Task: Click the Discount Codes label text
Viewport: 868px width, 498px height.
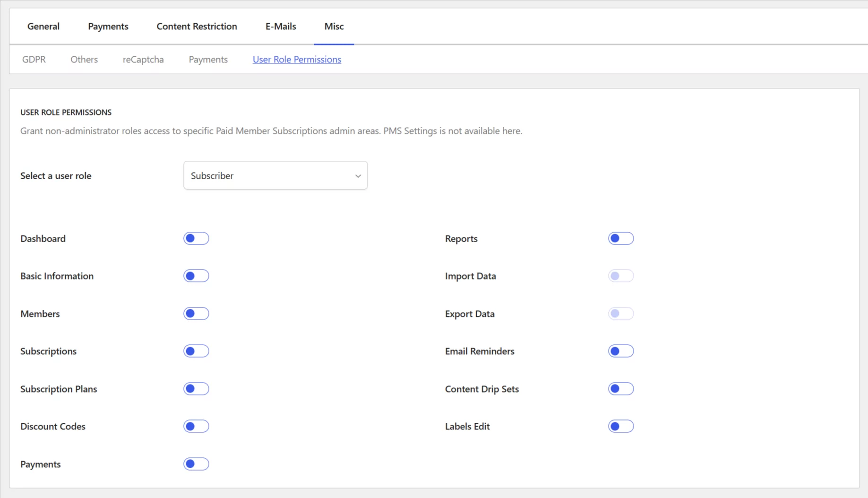Action: point(53,426)
